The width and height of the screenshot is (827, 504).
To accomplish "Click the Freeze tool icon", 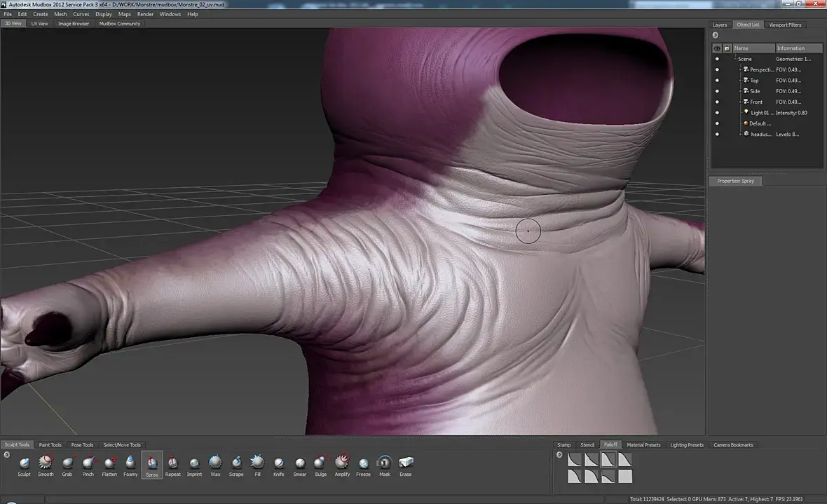I will click(363, 463).
